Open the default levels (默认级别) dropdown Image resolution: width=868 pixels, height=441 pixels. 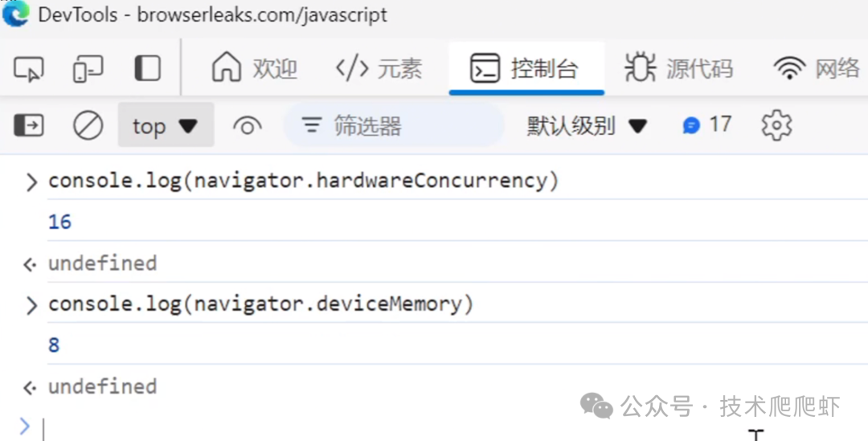[x=587, y=126]
